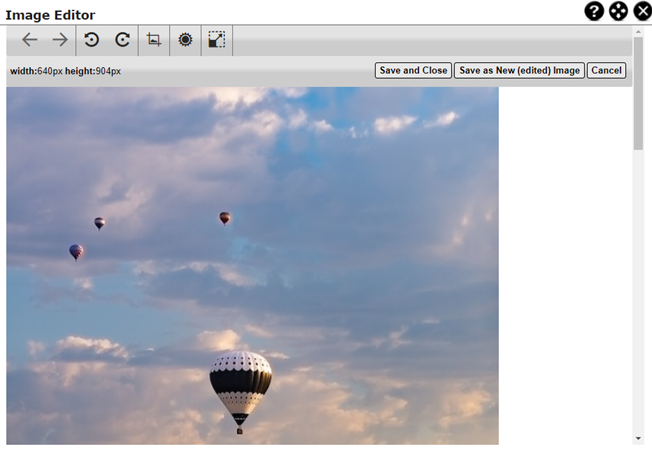Open help via question mark icon
652x449 pixels.
[595, 11]
